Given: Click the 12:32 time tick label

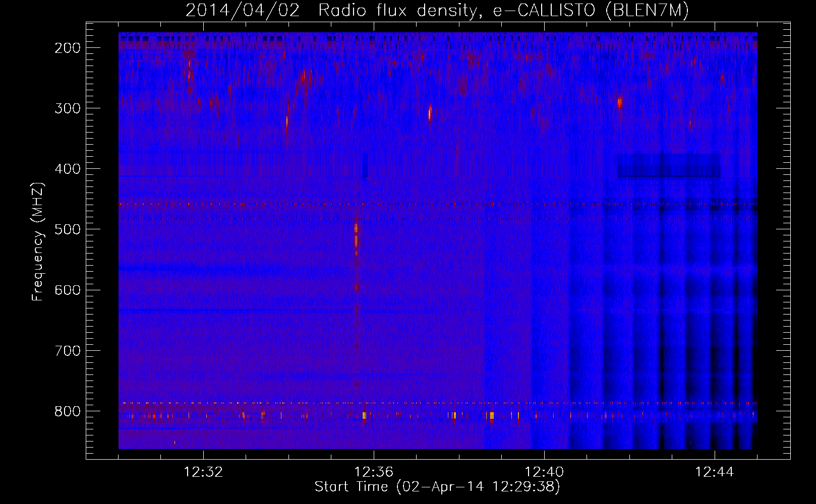Looking at the screenshot, I should coord(204,472).
